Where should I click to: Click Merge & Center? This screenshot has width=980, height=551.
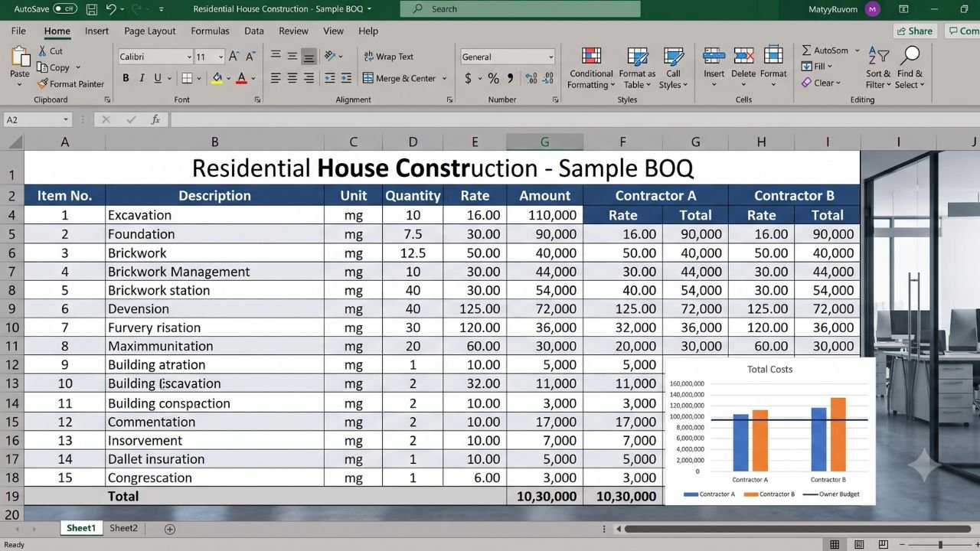(x=400, y=79)
